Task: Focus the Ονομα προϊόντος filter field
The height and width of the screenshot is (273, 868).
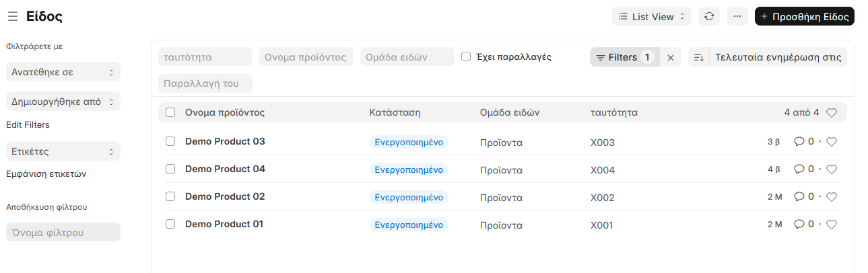Action: [x=306, y=56]
